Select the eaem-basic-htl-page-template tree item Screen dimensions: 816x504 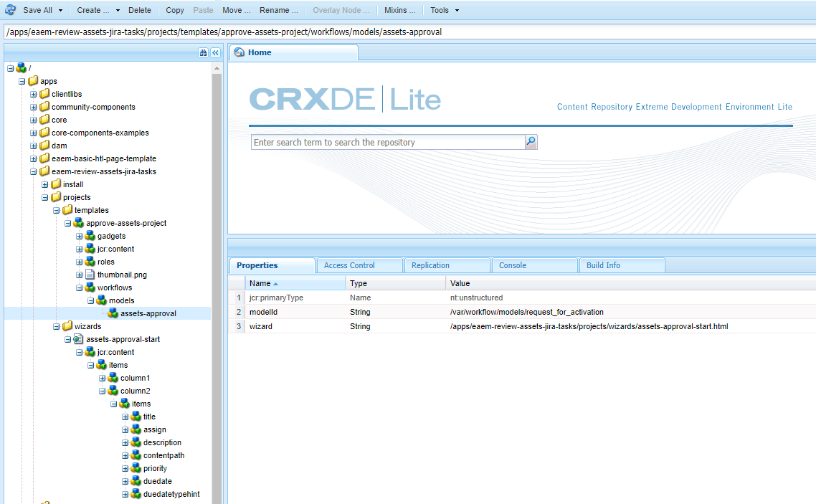pyautogui.click(x=103, y=158)
